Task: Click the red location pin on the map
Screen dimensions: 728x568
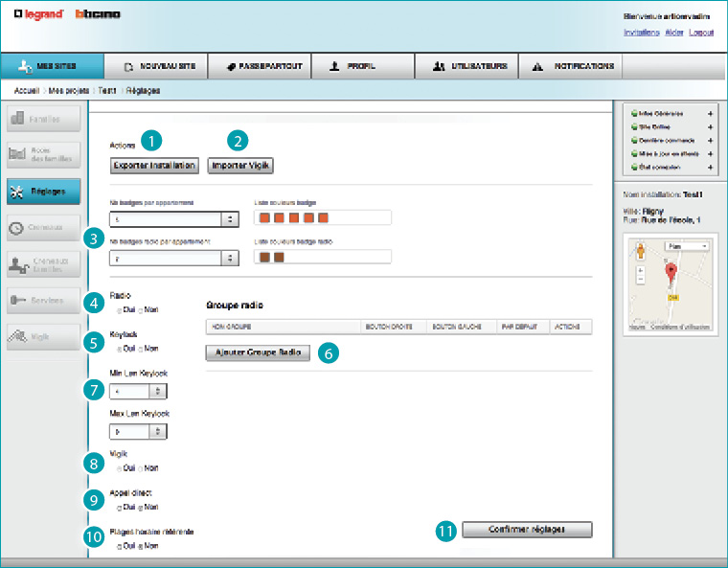Action: pos(671,273)
